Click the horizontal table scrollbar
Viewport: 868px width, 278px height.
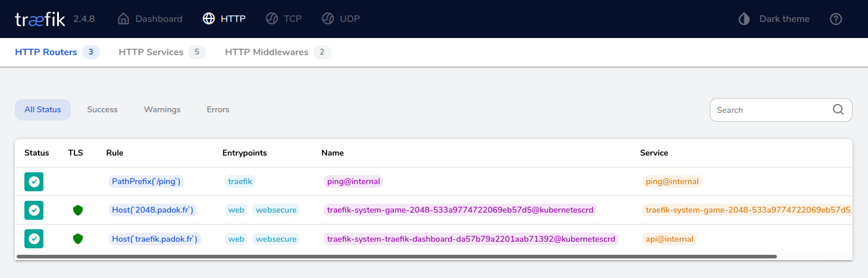click(x=397, y=257)
